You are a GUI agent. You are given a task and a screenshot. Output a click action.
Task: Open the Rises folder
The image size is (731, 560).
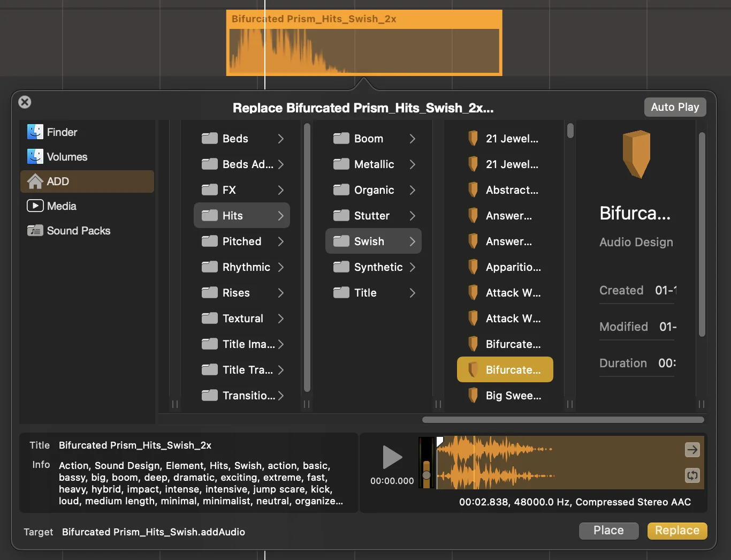tap(242, 293)
